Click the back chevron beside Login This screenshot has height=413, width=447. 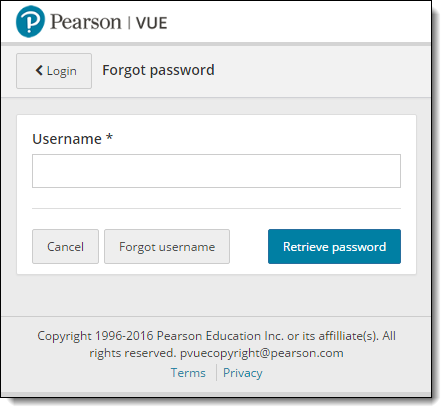click(x=39, y=70)
